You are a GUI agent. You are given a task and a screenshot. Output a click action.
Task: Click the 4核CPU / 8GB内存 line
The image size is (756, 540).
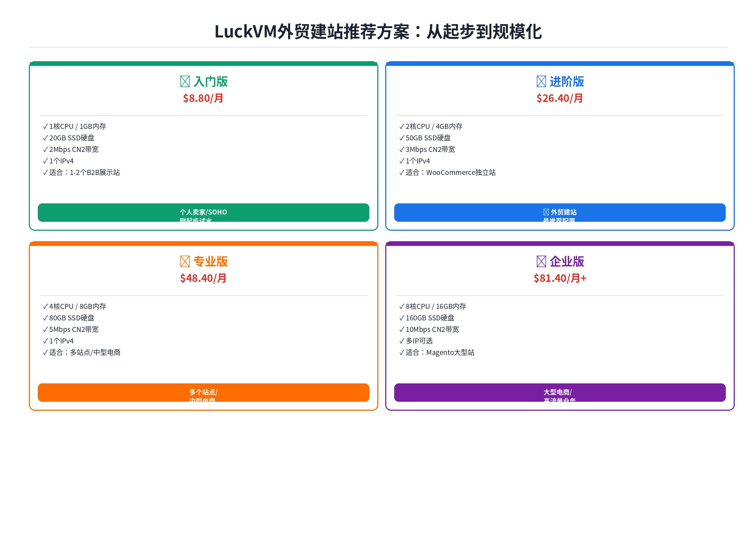click(x=75, y=306)
